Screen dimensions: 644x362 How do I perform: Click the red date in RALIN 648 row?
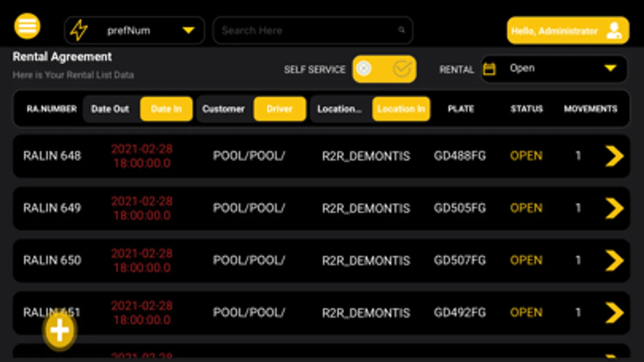pyautogui.click(x=142, y=156)
